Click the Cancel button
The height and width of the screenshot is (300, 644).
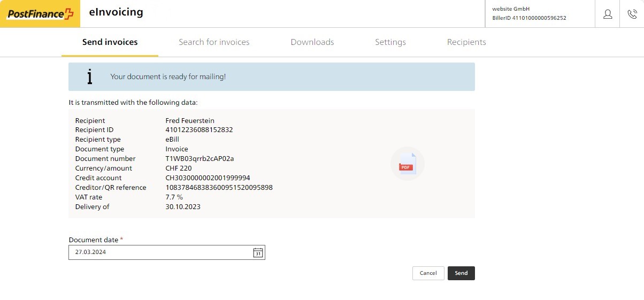428,273
